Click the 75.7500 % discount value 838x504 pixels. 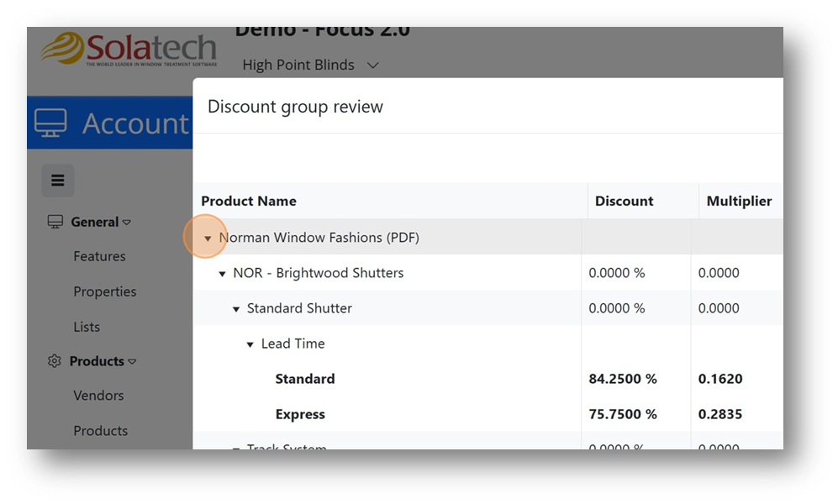coord(623,414)
